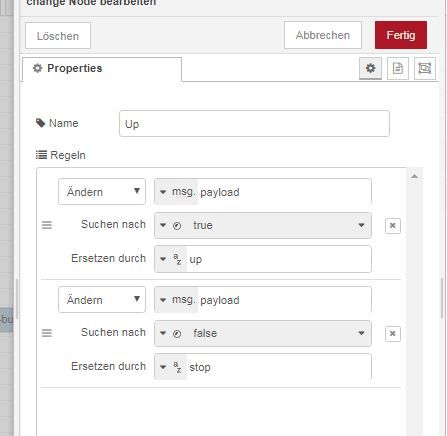Viewport: 447px width, 436px height.
Task: Grab reorder handle of first rule
Action: click(47, 225)
